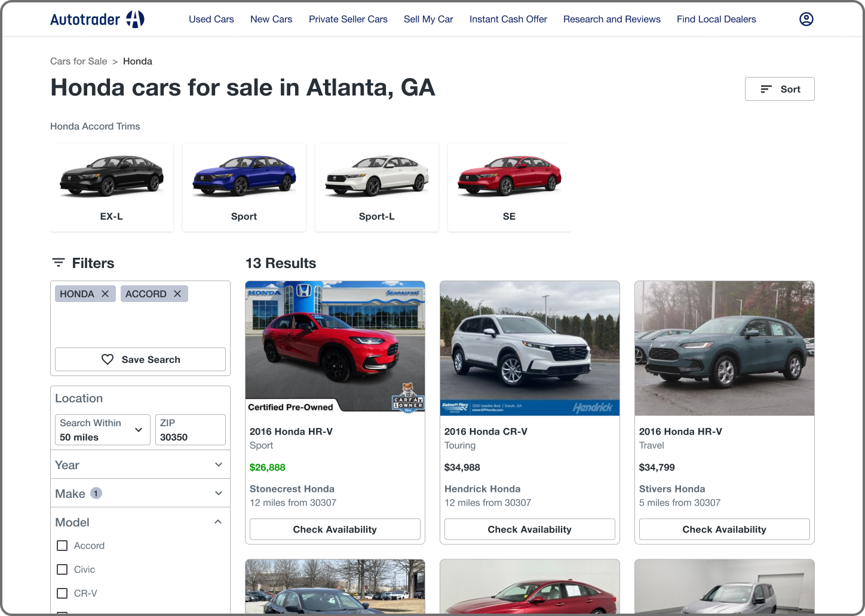Select the red SE trim thumbnail

point(509,187)
